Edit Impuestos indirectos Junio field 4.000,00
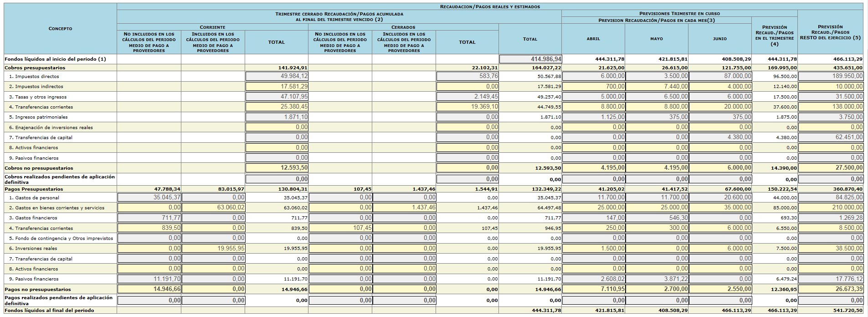 (720, 86)
